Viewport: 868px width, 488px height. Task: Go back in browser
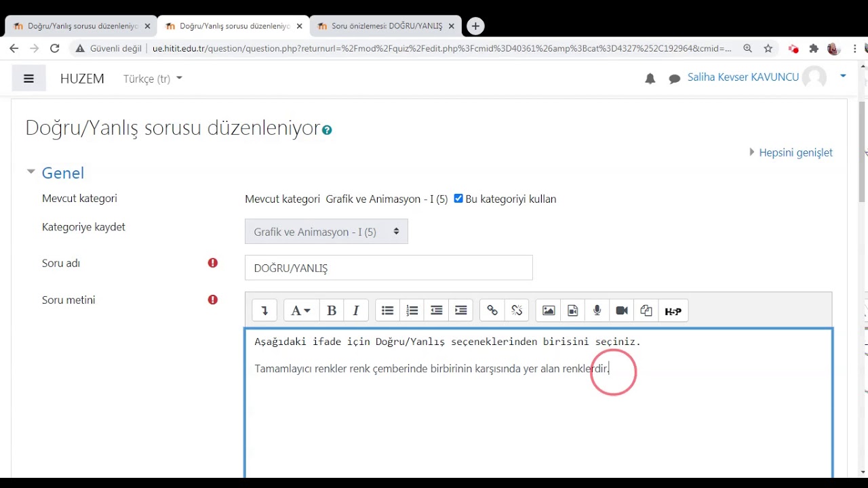click(x=14, y=48)
